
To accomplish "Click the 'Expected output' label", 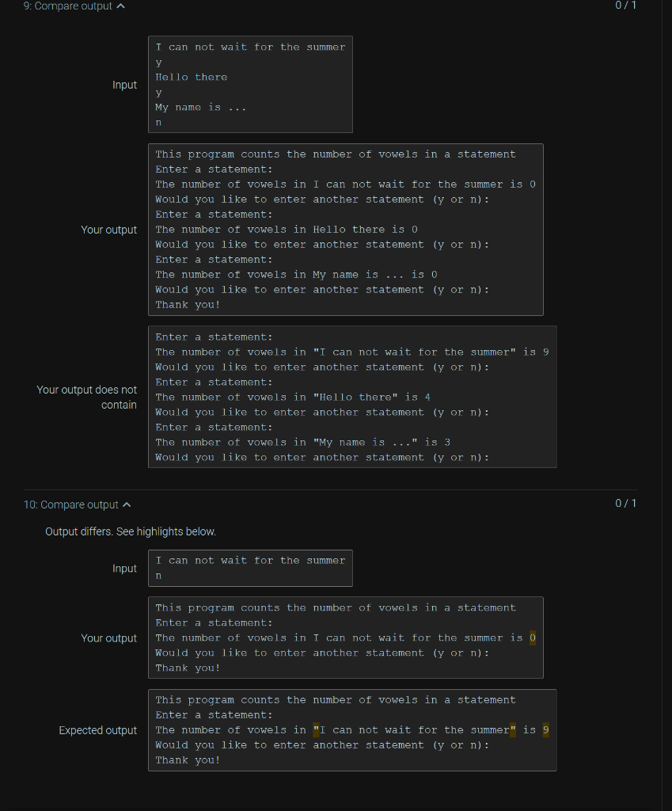I will pos(97,730).
